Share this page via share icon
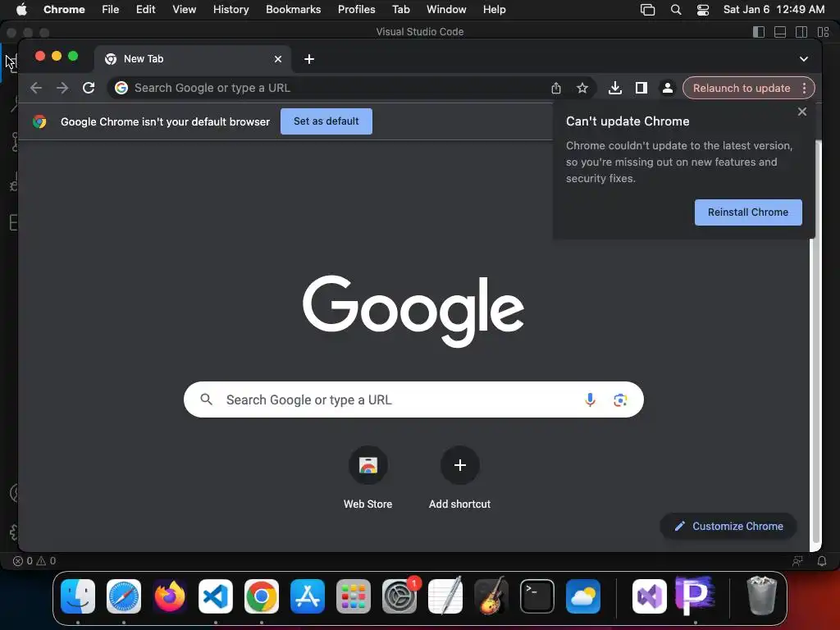This screenshot has width=840, height=630. 556,88
